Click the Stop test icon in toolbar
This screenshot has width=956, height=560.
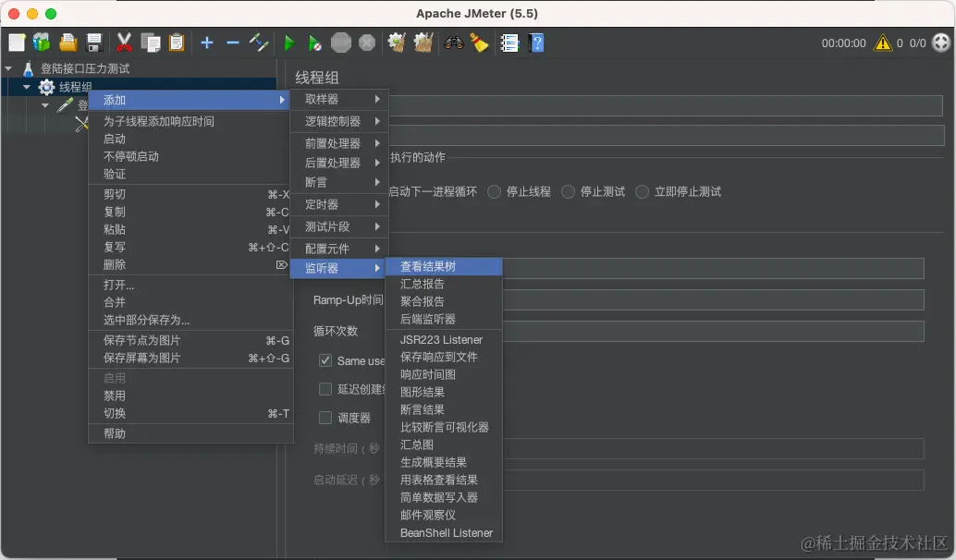click(341, 42)
